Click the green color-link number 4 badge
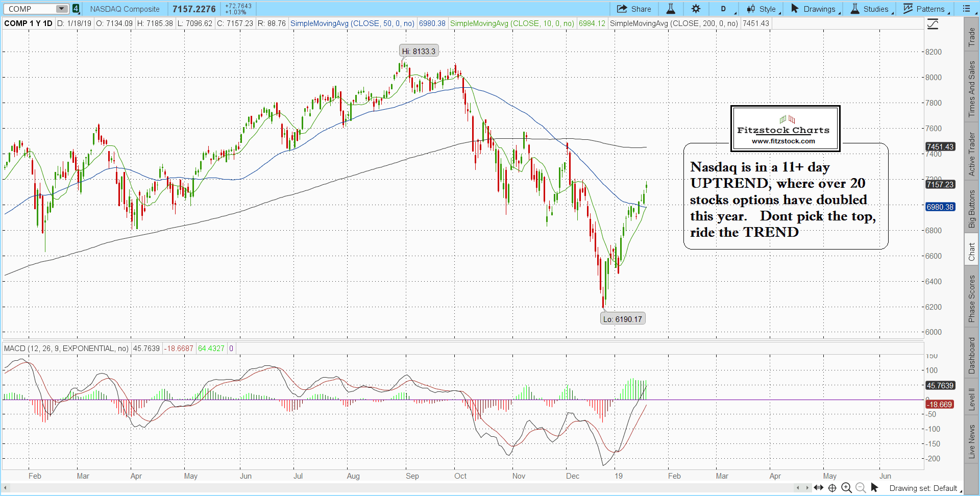The width and height of the screenshot is (980, 496). tap(76, 9)
